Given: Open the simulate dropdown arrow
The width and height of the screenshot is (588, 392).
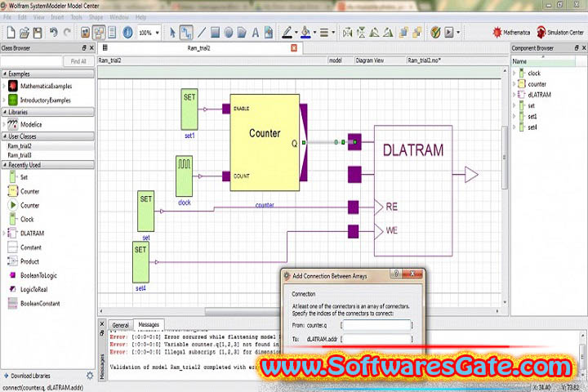Looking at the screenshot, I should 458,33.
